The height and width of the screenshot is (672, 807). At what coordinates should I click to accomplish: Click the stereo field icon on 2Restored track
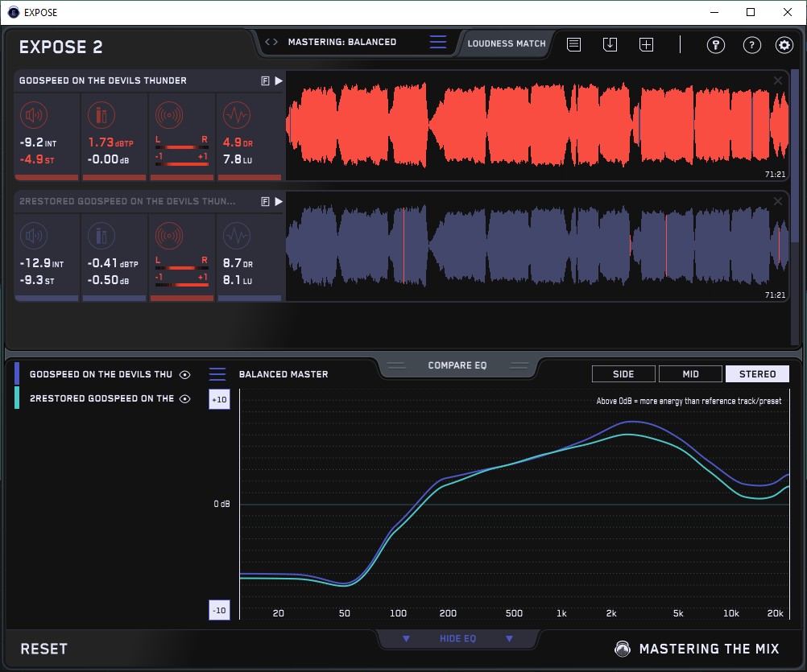click(x=169, y=236)
